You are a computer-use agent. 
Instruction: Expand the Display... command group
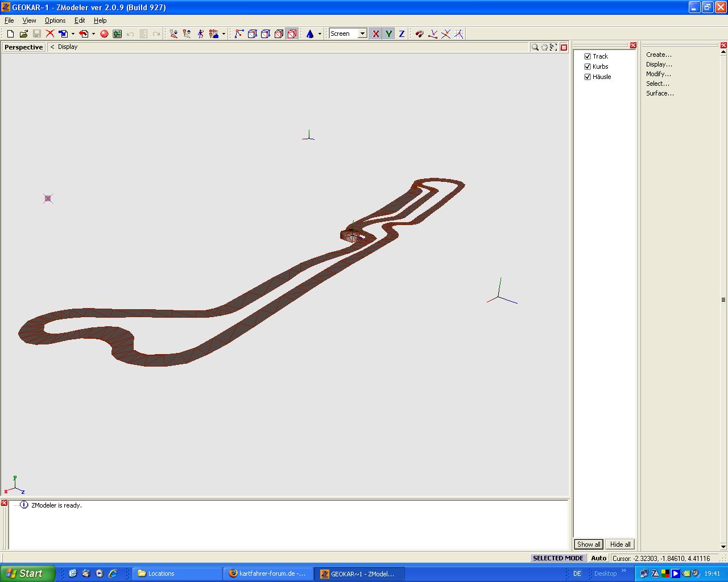659,64
